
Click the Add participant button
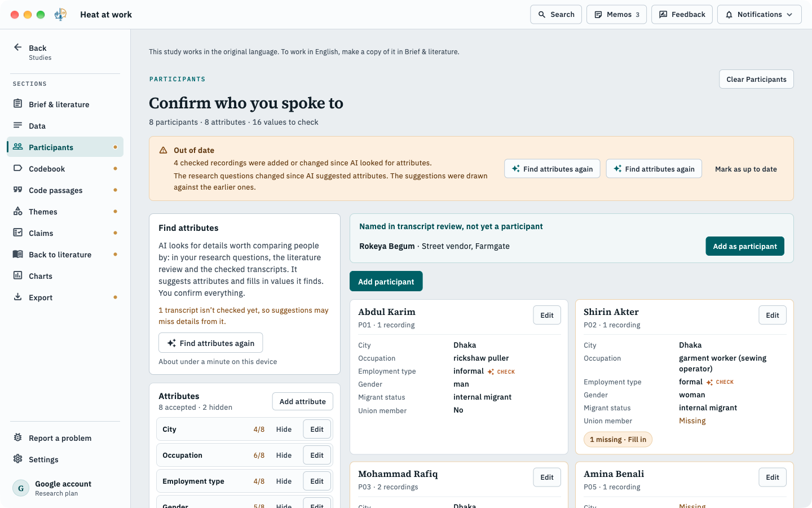[x=386, y=282]
